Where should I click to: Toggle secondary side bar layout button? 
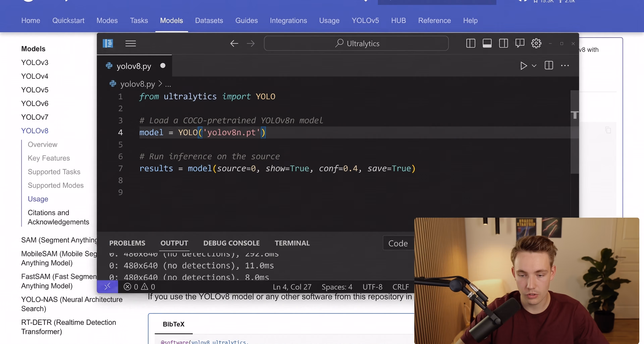point(503,44)
